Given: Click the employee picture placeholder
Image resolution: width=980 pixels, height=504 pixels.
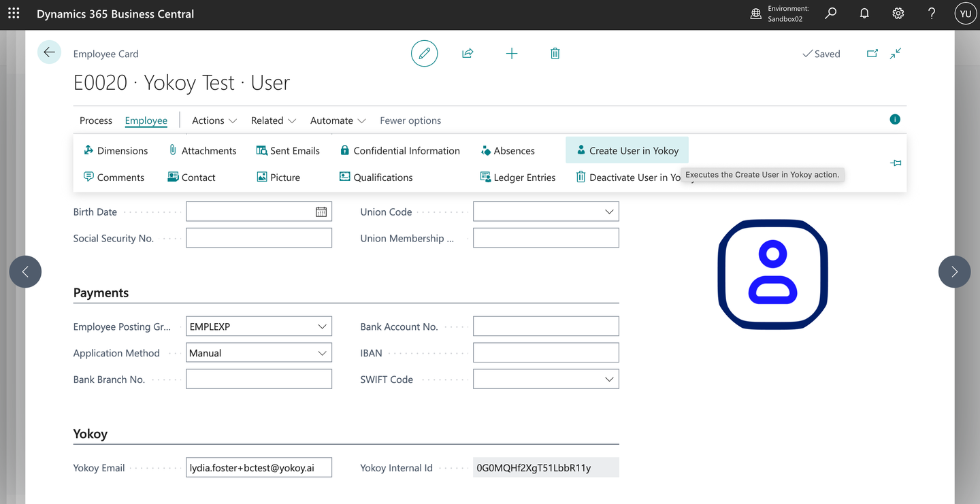Looking at the screenshot, I should click(x=772, y=274).
